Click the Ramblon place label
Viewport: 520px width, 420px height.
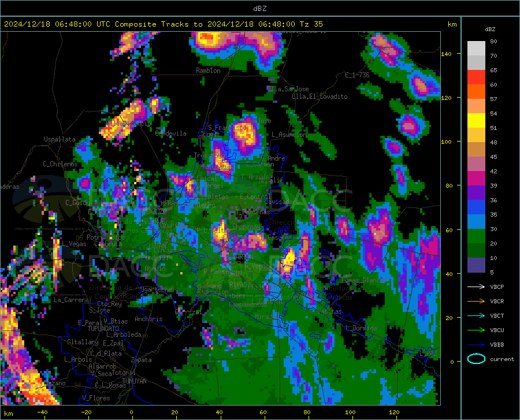click(x=208, y=70)
